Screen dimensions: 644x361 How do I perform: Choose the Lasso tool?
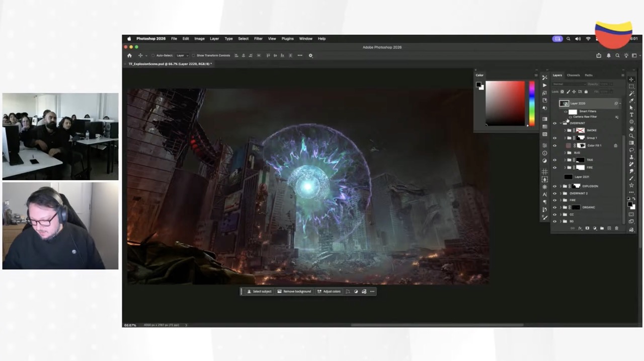[631, 150]
